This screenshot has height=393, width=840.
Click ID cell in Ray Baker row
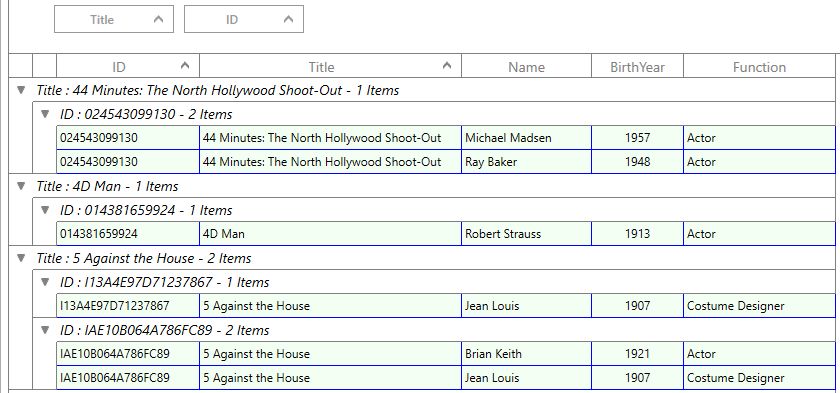point(128,162)
